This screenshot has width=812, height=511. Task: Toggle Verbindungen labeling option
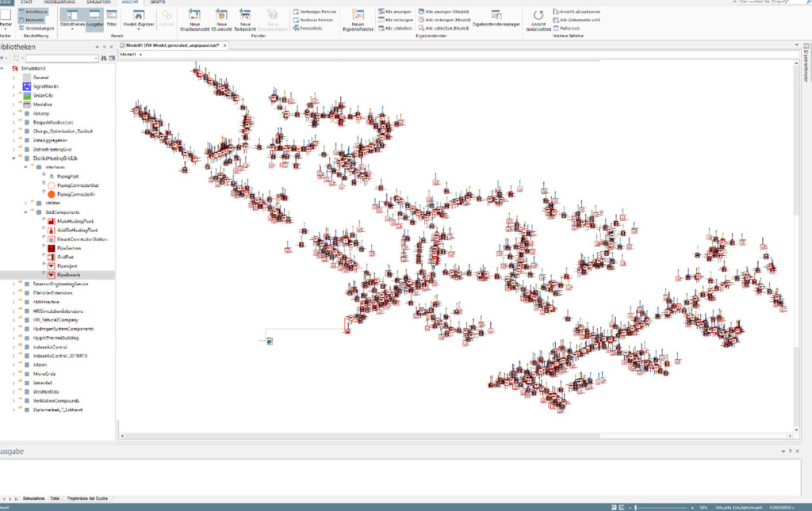36,28
